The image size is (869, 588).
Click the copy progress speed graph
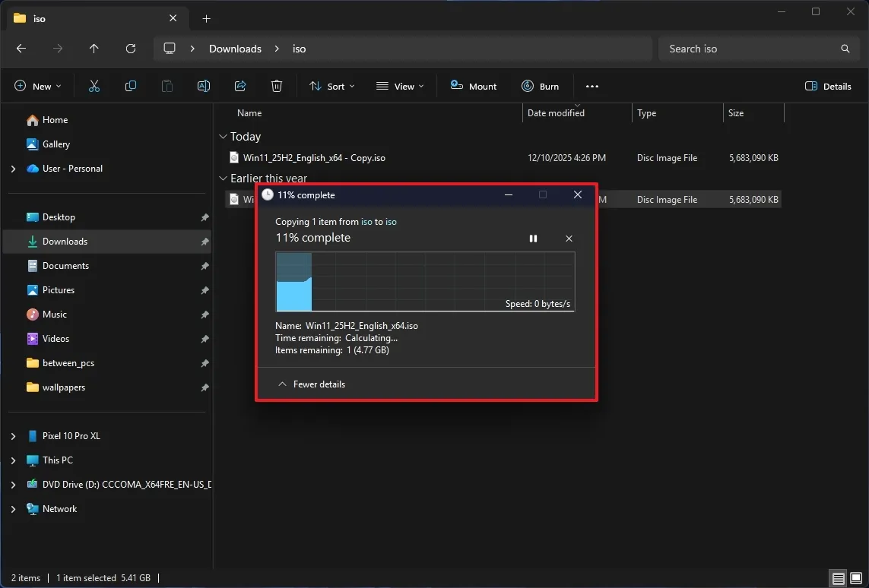pos(425,281)
